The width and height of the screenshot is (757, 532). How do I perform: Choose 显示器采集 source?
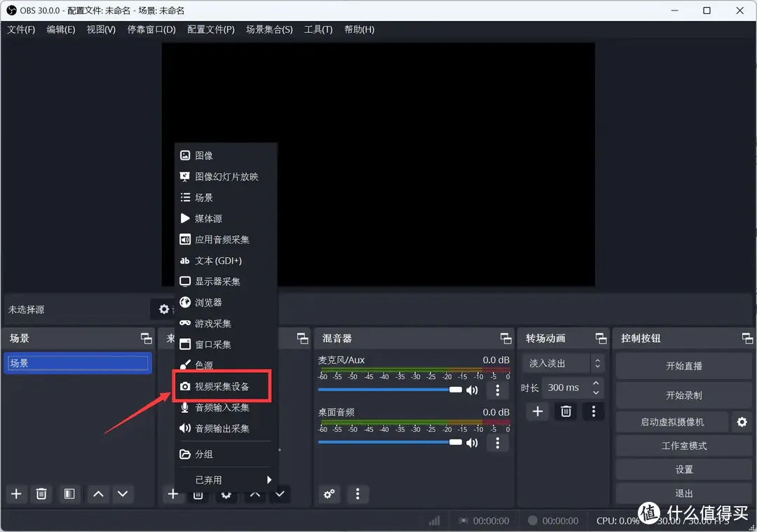coord(226,282)
